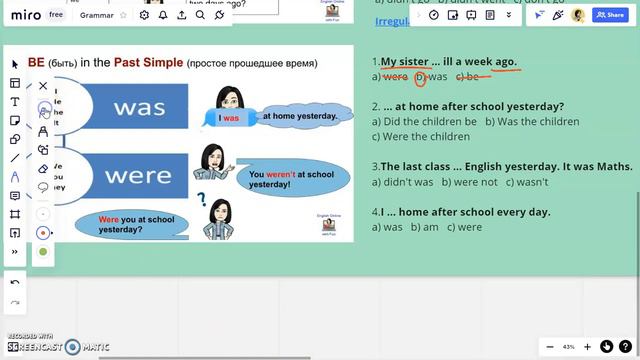Choose the highlighter in drawing submenu

click(x=43, y=131)
